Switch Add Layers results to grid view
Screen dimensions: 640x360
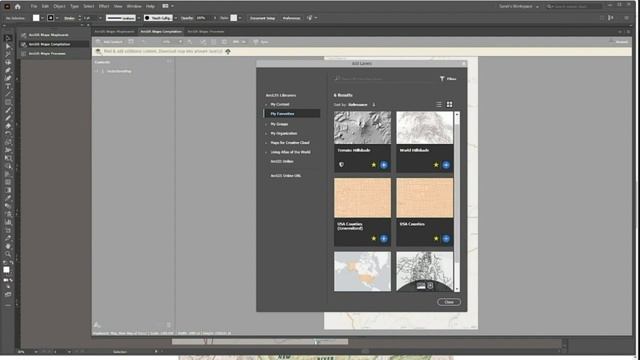449,104
